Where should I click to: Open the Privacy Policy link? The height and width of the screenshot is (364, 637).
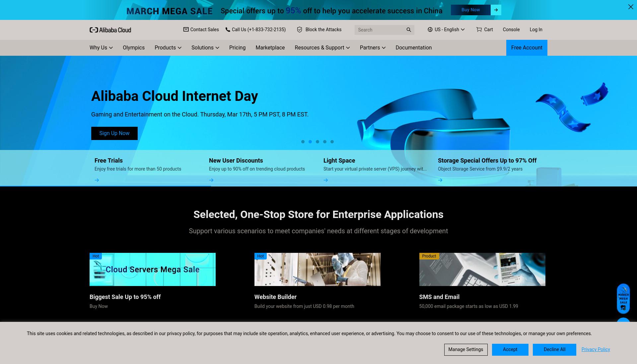[596, 349]
